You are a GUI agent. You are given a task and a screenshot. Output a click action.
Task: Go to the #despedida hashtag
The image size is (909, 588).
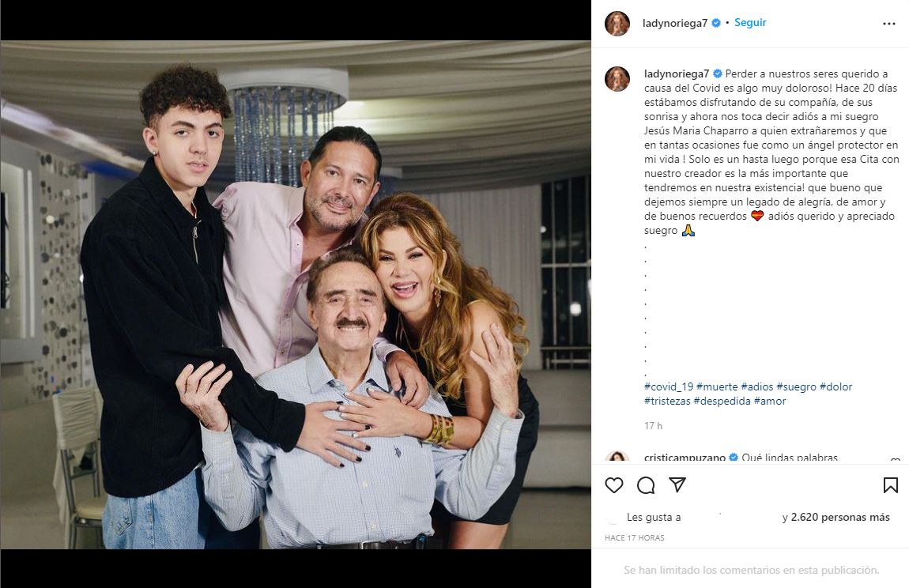tap(722, 401)
